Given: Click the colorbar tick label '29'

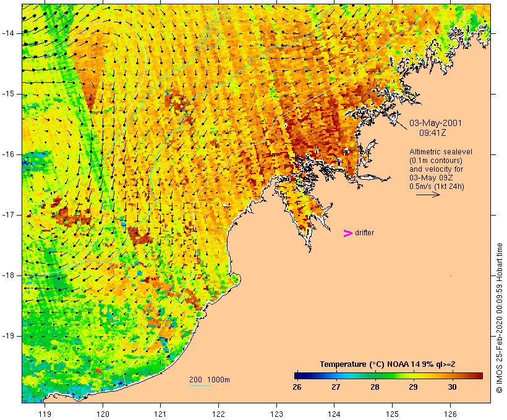Looking at the screenshot, I should point(413,387).
